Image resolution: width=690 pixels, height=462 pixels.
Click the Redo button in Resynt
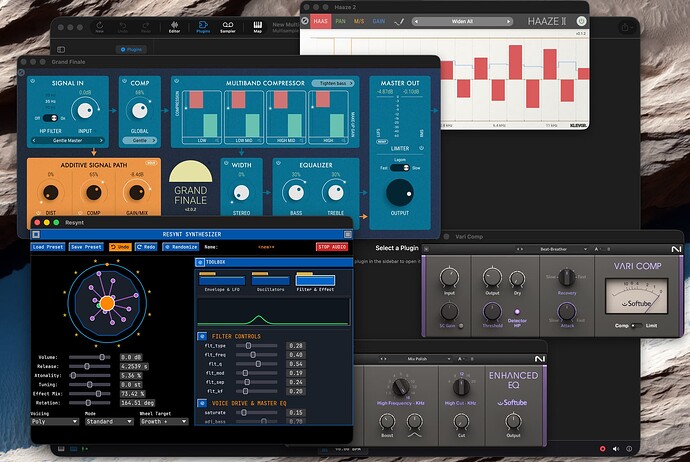[x=146, y=247]
